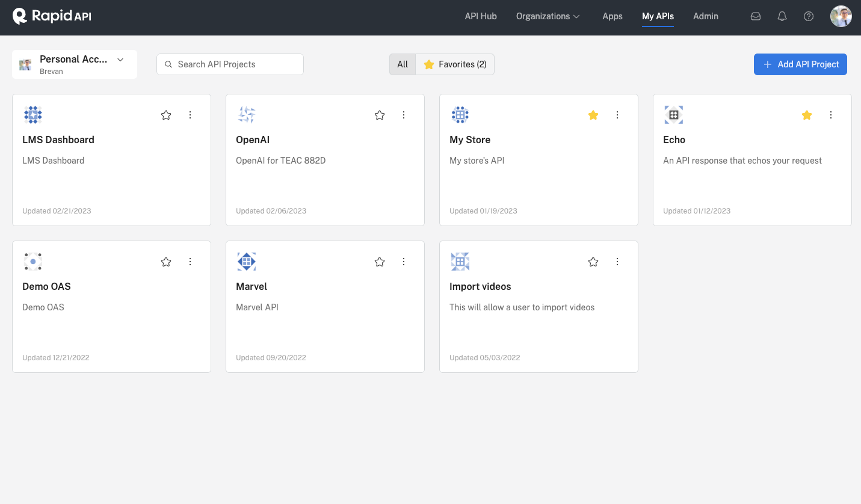
Task: Click the My Store project logo
Action: tap(460, 115)
